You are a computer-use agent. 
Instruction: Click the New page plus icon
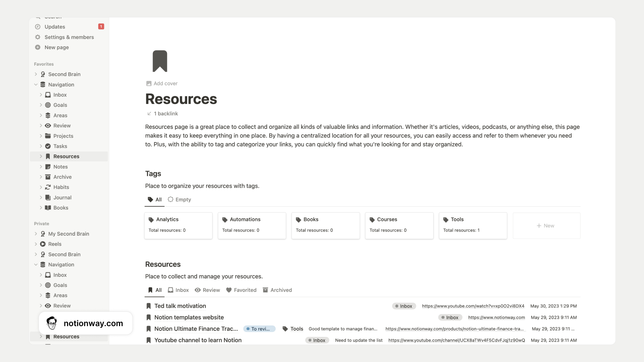[x=38, y=47]
